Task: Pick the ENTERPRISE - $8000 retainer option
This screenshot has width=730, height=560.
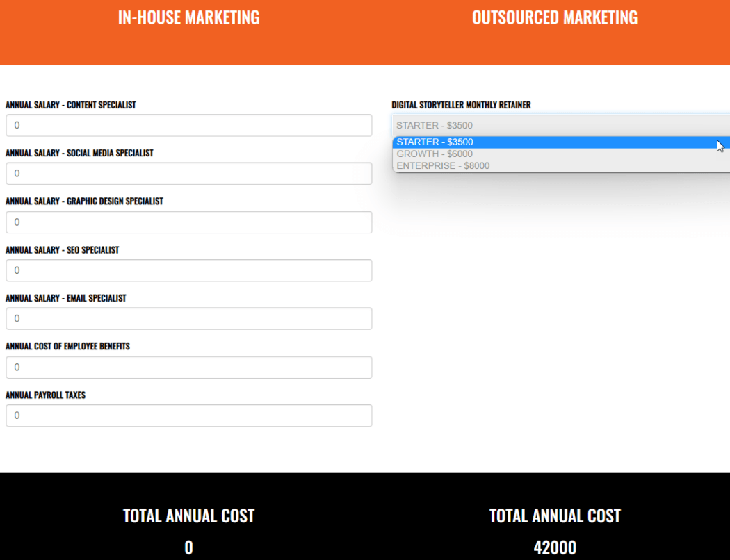Action: [561, 165]
